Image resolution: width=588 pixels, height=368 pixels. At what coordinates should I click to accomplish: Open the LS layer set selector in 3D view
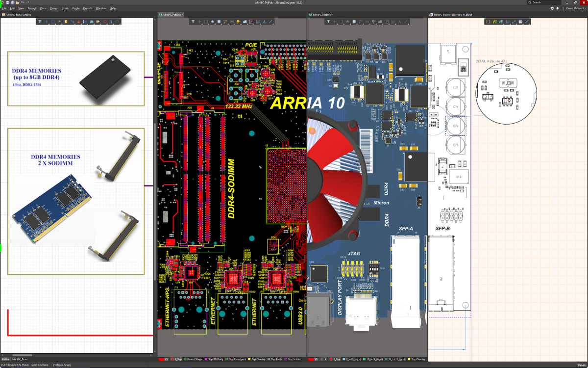(316, 360)
